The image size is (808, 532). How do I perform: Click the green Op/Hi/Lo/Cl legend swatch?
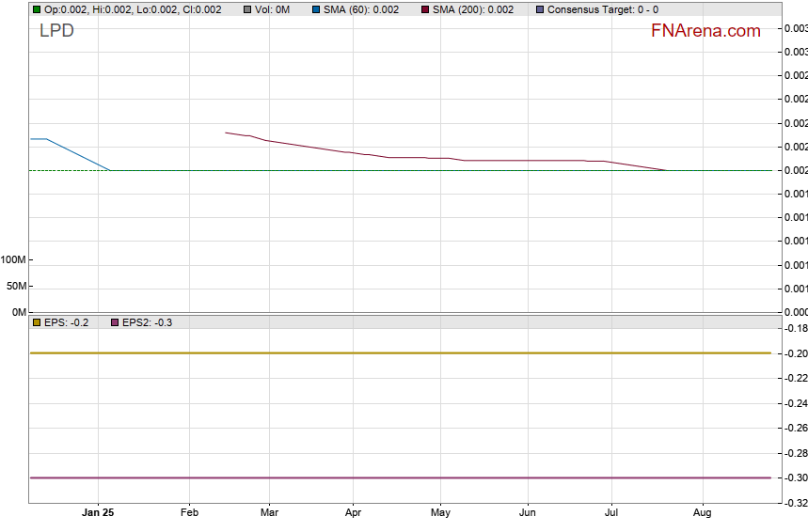[37, 9]
